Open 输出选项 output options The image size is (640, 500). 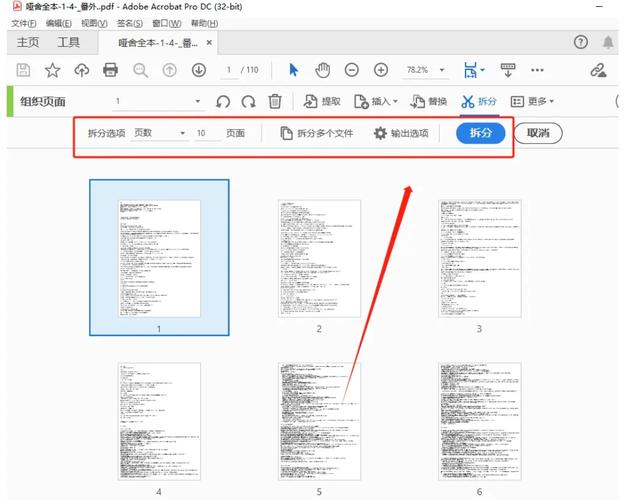click(401, 133)
